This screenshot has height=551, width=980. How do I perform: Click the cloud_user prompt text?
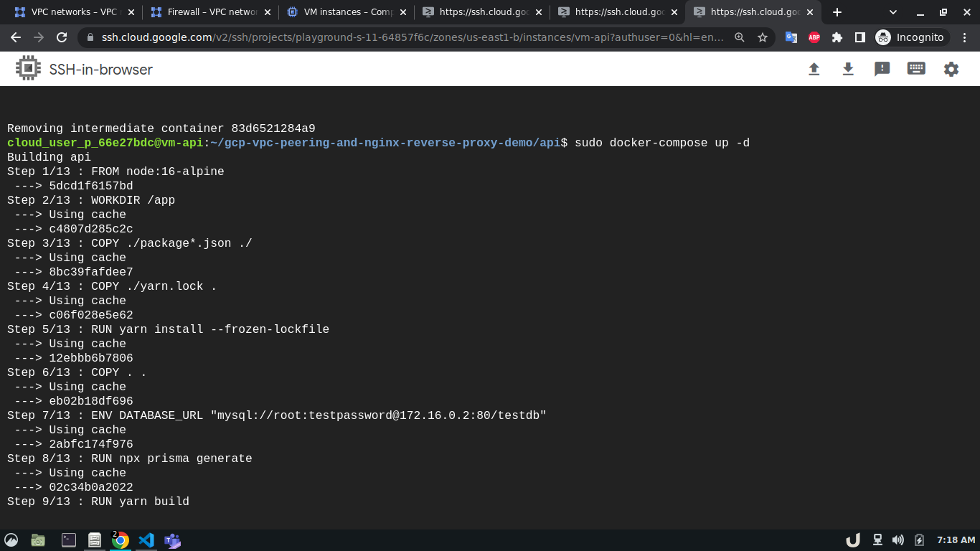pyautogui.click(x=105, y=143)
